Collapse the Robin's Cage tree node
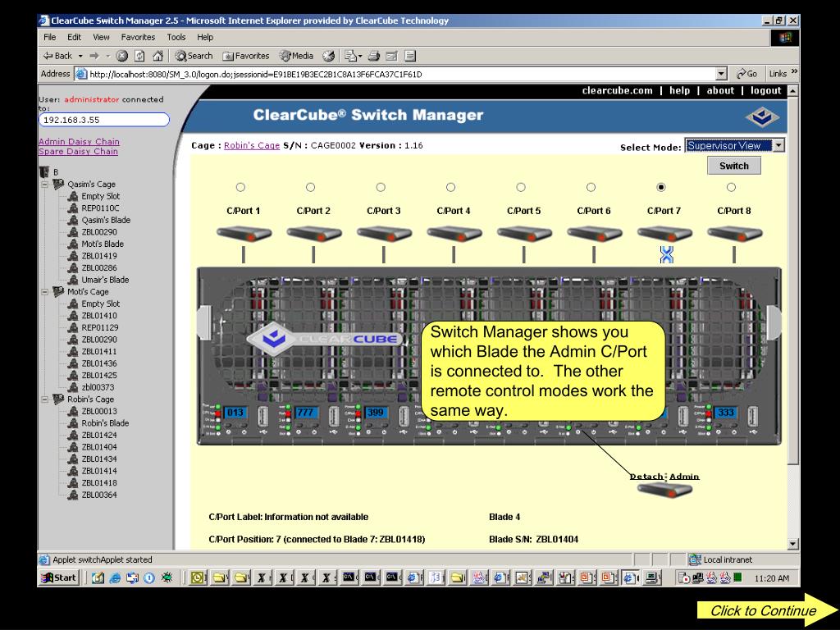The image size is (840, 630). [x=45, y=399]
